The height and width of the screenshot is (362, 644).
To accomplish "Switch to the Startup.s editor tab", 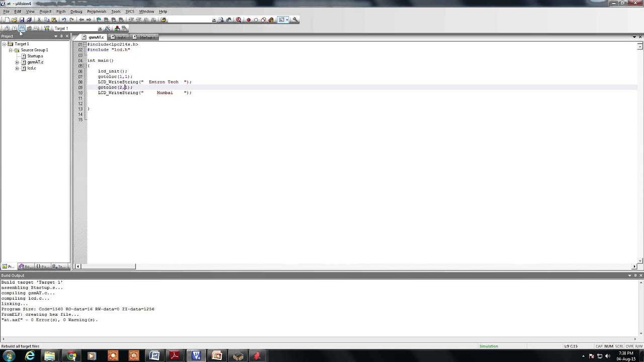I will click(x=145, y=37).
